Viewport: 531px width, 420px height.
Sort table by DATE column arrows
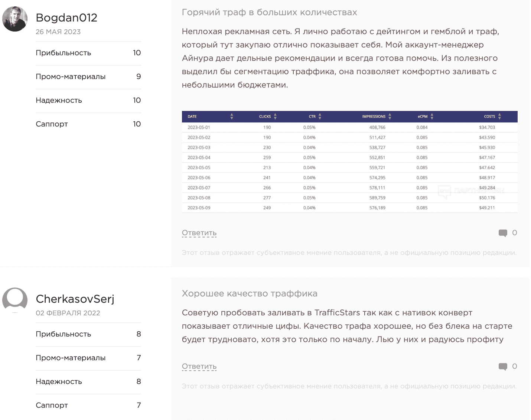point(232,117)
